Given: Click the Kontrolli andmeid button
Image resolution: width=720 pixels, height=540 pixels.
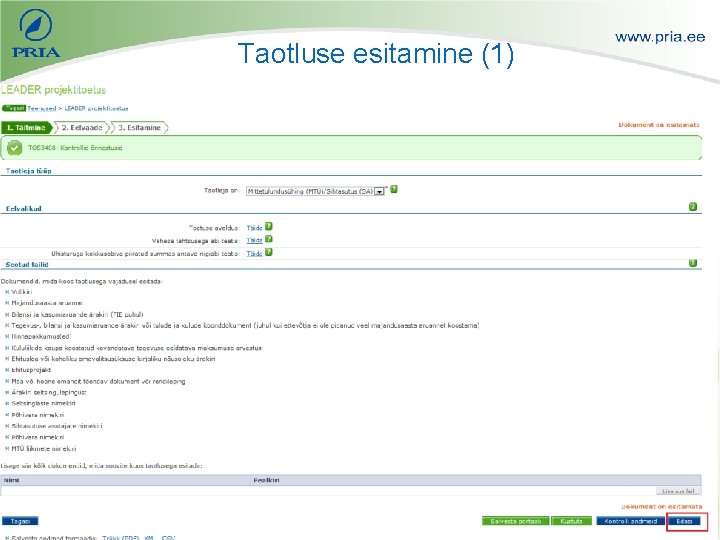Looking at the screenshot, I should click(630, 521).
